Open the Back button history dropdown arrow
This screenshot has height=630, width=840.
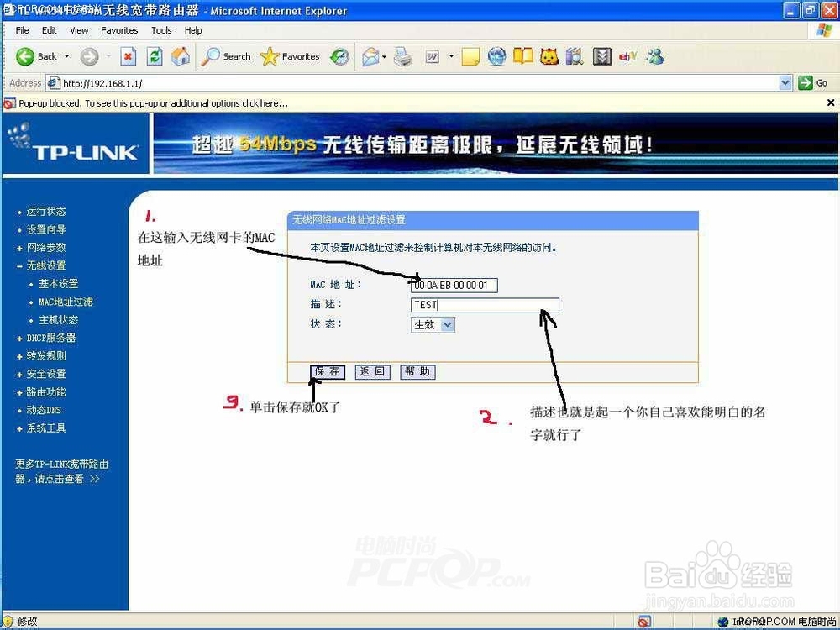(x=67, y=56)
